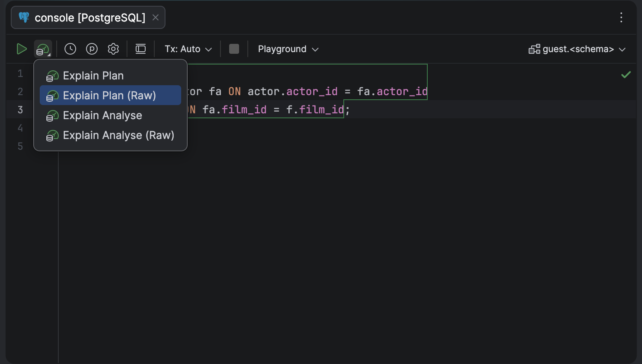
Task: Click line number 1 in the gutter
Action: pos(20,74)
